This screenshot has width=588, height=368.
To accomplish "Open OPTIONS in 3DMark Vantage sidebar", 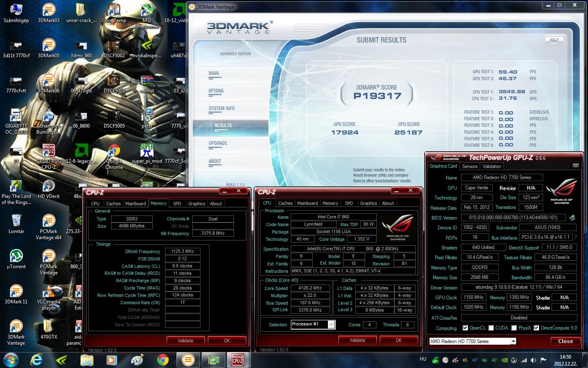I will click(x=216, y=91).
